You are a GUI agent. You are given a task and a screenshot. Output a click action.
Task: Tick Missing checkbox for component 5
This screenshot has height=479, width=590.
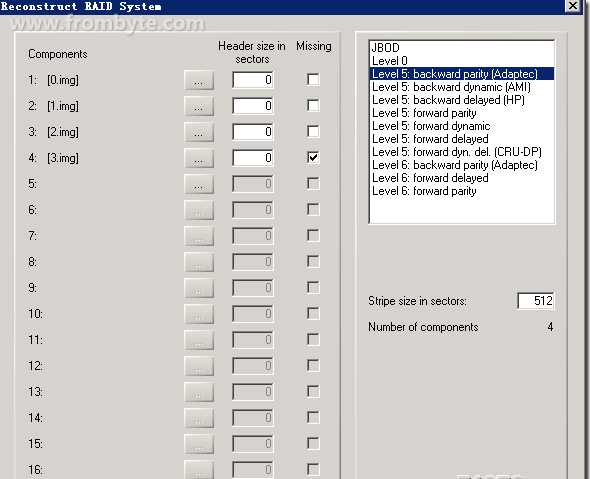point(313,183)
